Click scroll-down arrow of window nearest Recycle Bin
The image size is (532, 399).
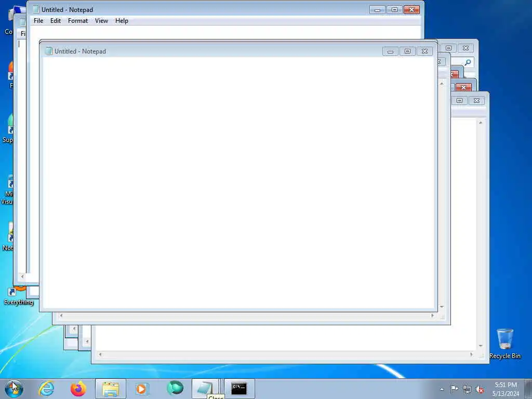pos(481,345)
